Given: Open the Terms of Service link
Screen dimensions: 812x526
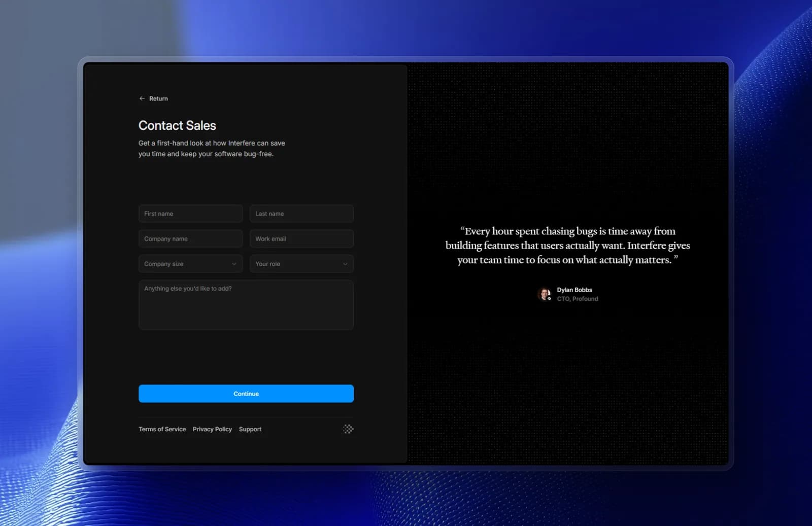Looking at the screenshot, I should (x=162, y=429).
